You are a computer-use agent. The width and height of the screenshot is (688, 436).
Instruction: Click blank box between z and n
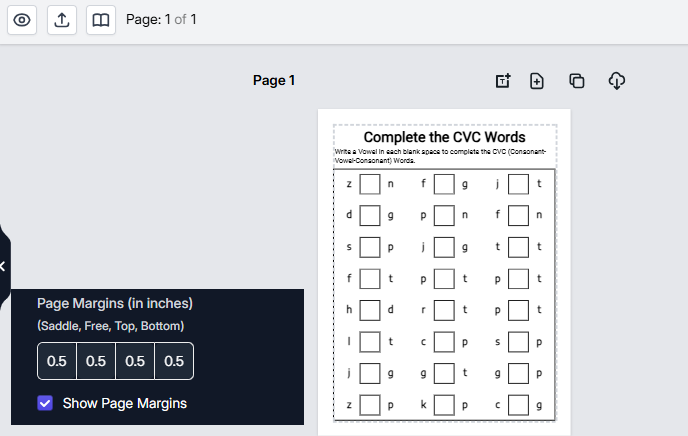click(370, 184)
